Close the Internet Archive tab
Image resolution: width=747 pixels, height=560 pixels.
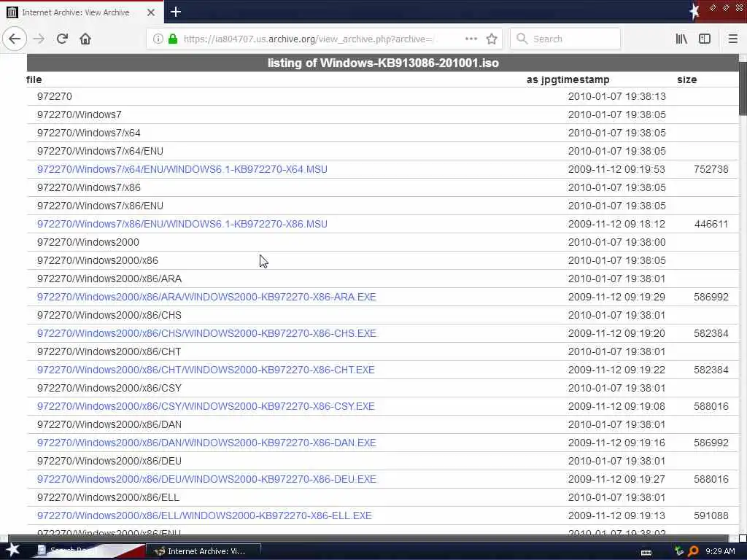(x=151, y=12)
